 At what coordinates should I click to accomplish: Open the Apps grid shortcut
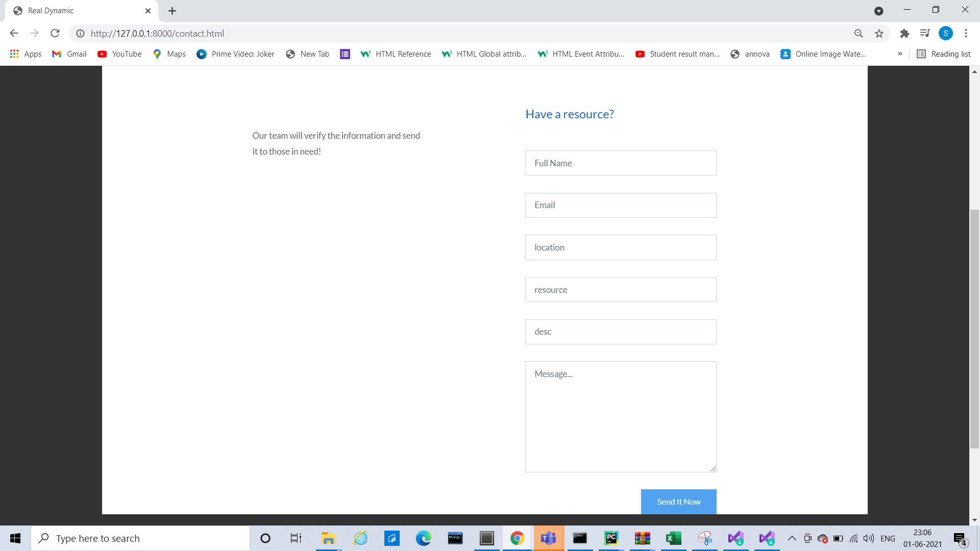(x=26, y=54)
